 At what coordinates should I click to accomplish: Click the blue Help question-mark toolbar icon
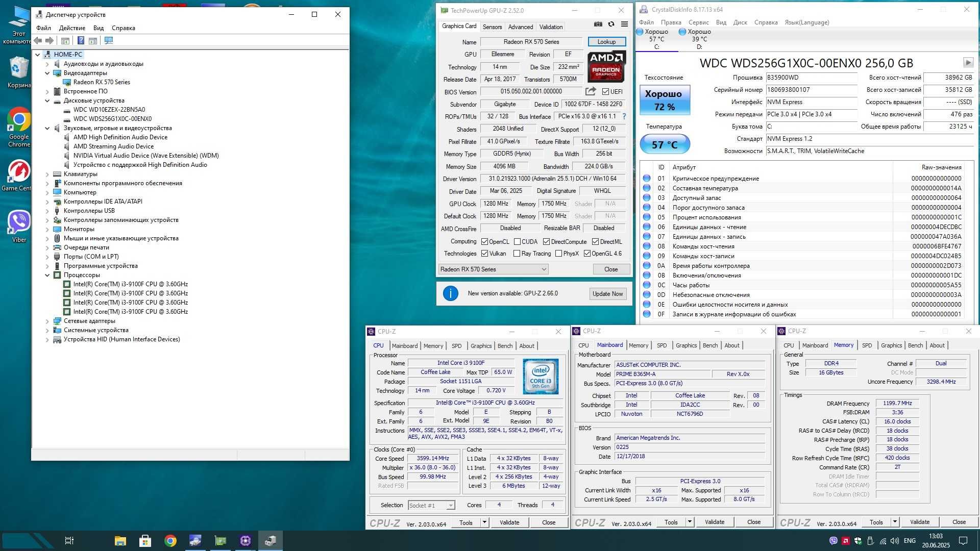[81, 41]
